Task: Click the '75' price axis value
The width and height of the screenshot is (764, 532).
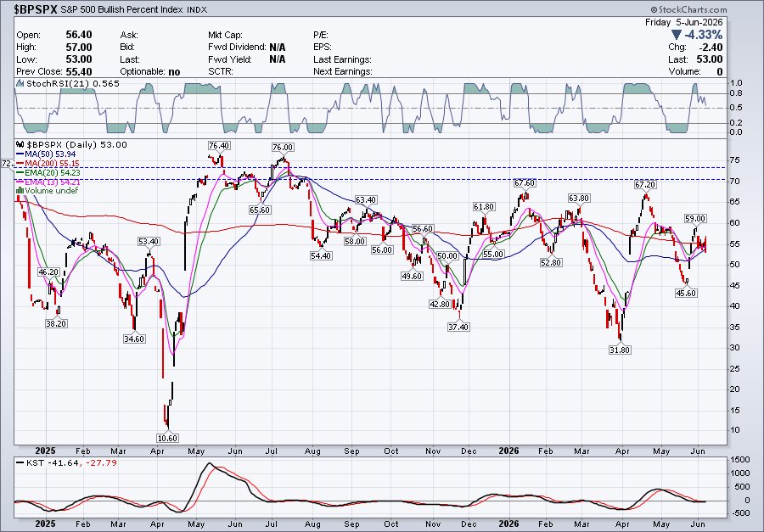Action: 735,160
